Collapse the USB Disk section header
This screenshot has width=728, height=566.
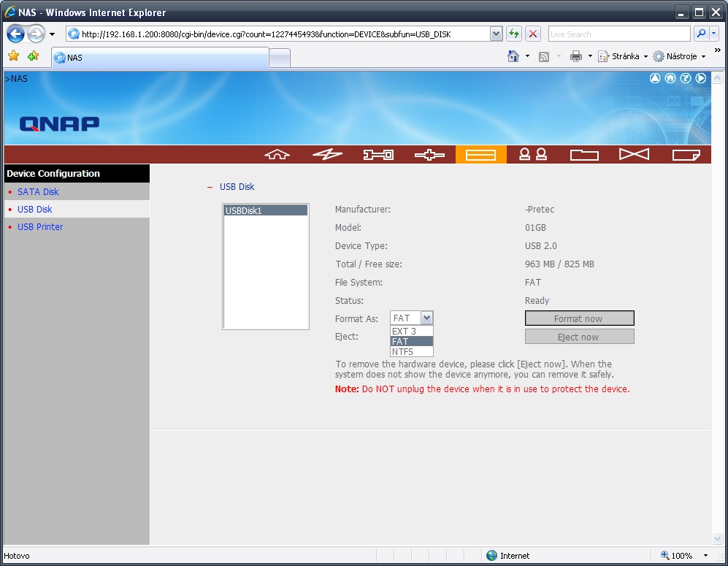(210, 187)
